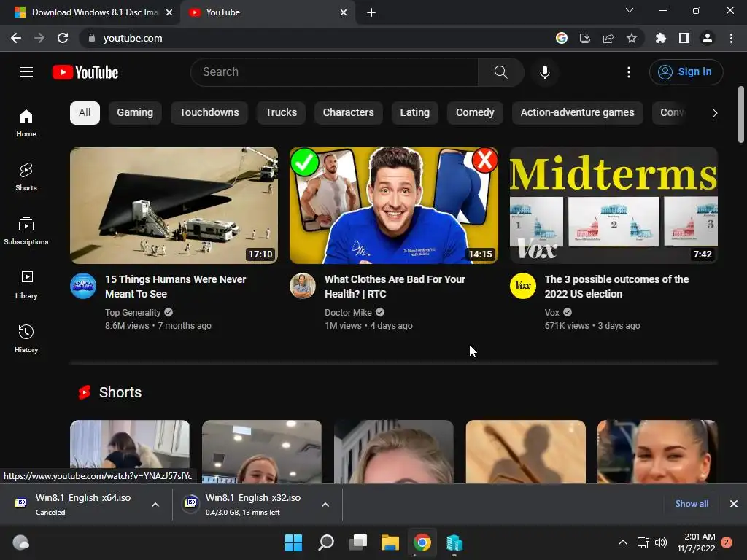Open a new browser tab

tap(371, 12)
